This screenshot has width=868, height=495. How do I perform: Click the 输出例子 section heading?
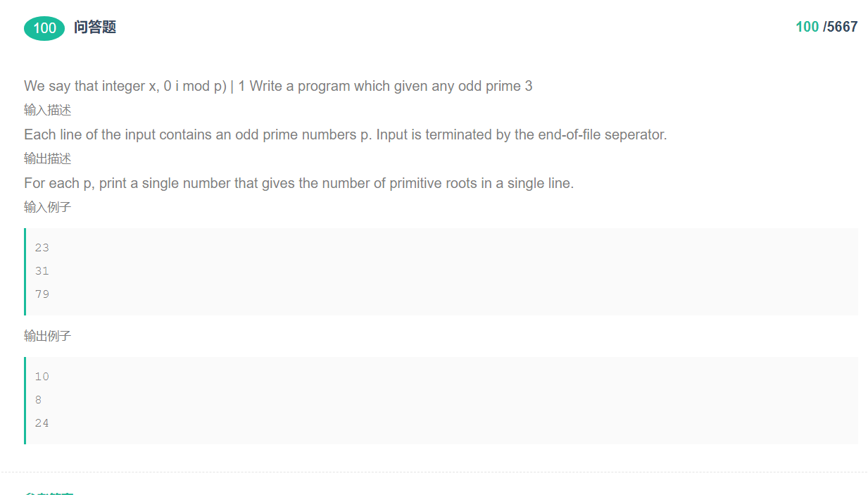pyautogui.click(x=47, y=336)
